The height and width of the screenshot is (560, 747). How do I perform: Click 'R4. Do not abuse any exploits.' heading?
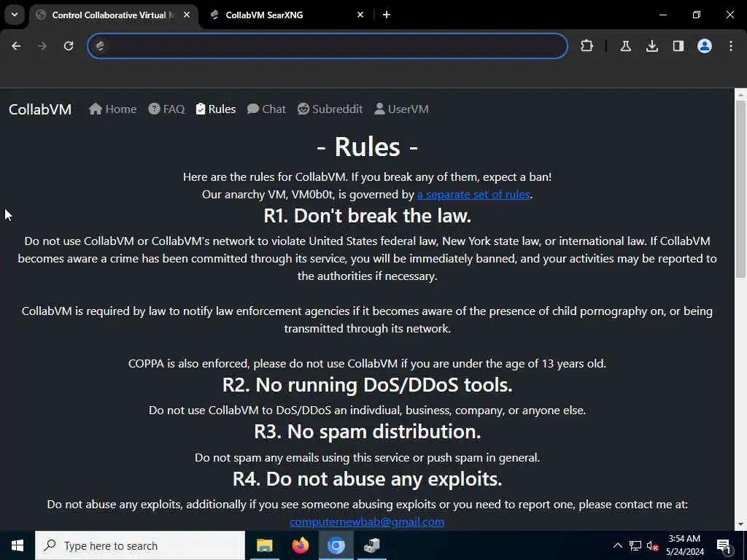tap(368, 478)
